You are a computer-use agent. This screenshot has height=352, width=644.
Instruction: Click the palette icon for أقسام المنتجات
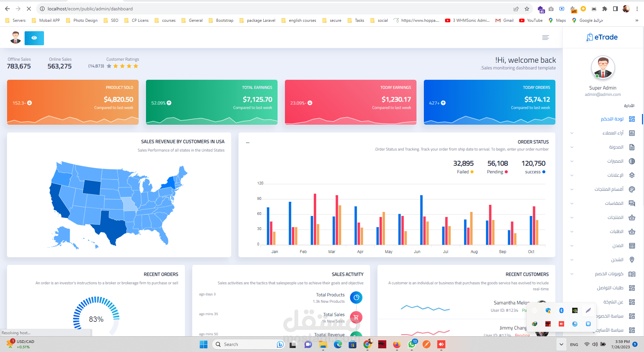pos(632,189)
